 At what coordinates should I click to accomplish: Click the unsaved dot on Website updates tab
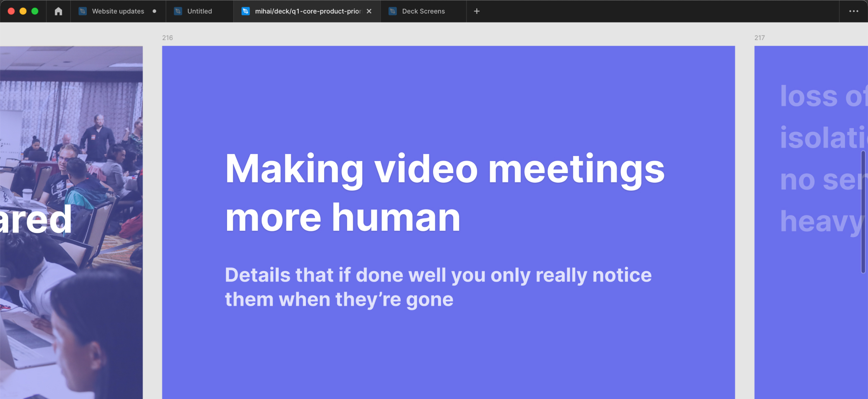click(x=154, y=11)
